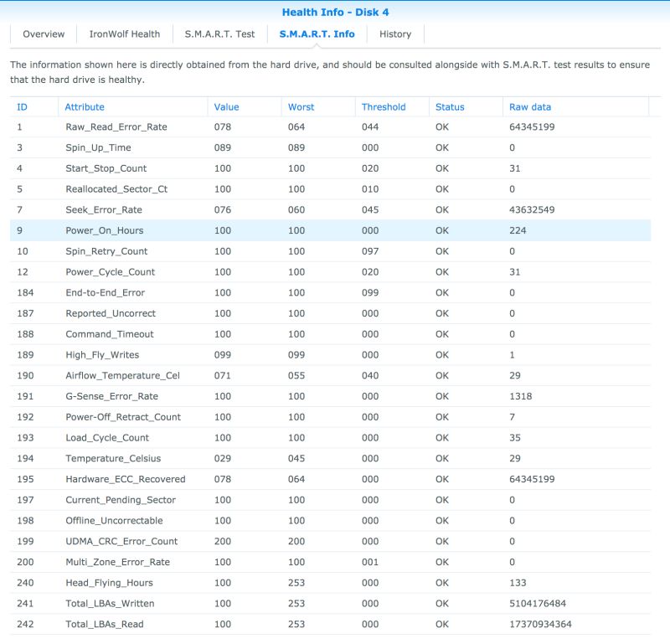This screenshot has height=644, width=670.
Task: Select the Current_Pending_Sector row
Action: tap(330, 500)
